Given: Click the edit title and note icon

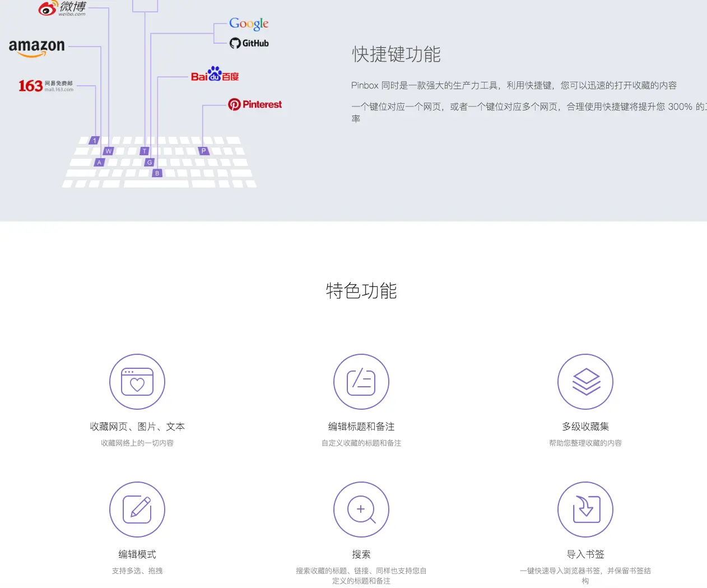Looking at the screenshot, I should [361, 382].
